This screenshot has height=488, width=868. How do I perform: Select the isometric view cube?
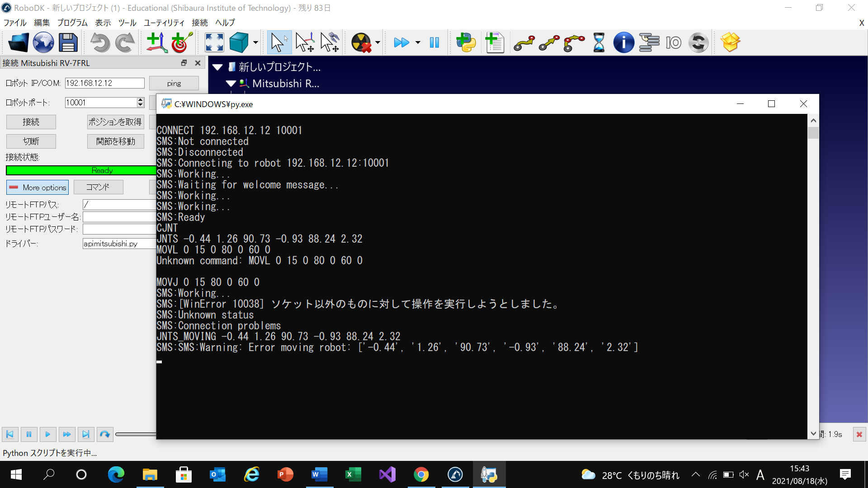pyautogui.click(x=239, y=43)
